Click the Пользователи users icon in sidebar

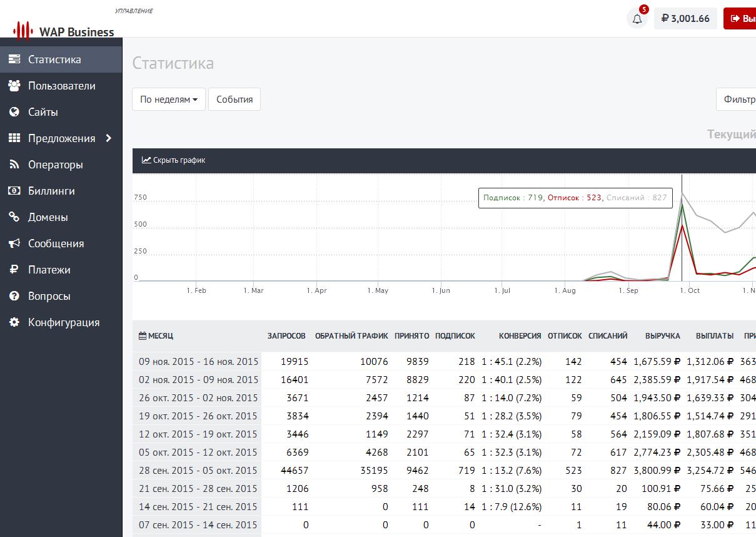point(14,86)
